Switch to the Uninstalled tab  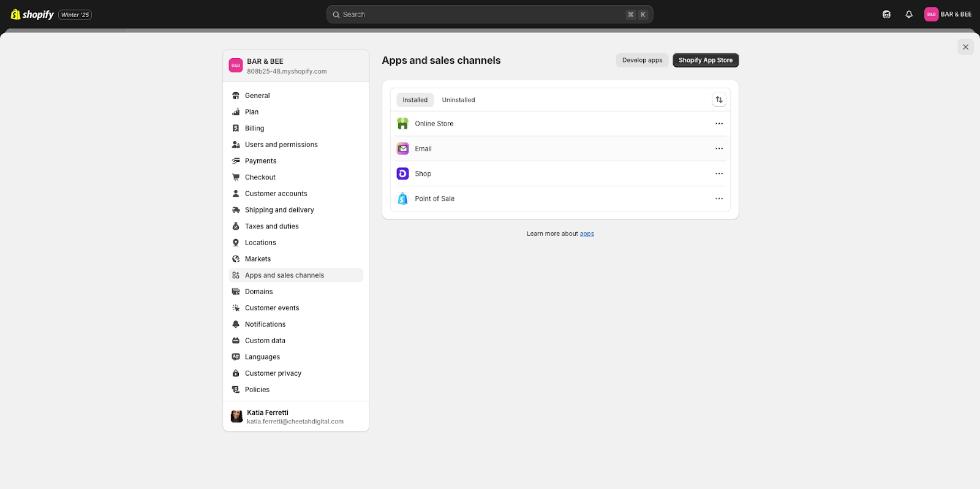458,100
